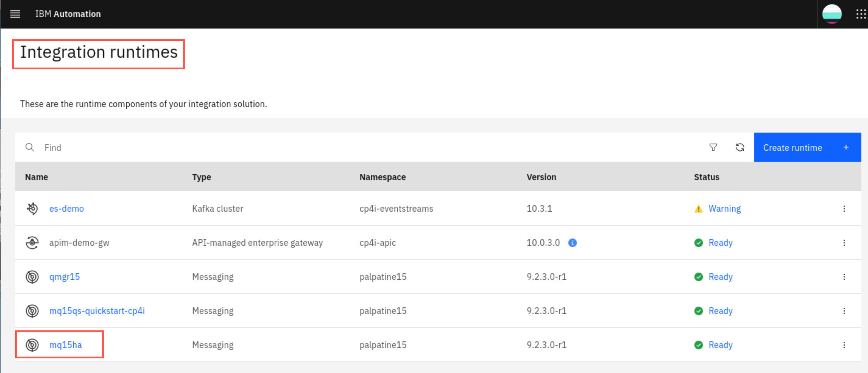This screenshot has width=868, height=373.
Task: Click the palpatine15 namespace for qmgr15
Action: 383,277
